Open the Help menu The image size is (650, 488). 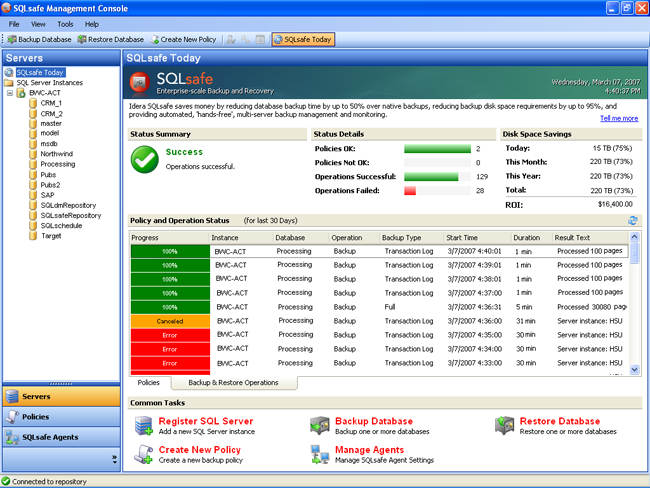click(92, 24)
